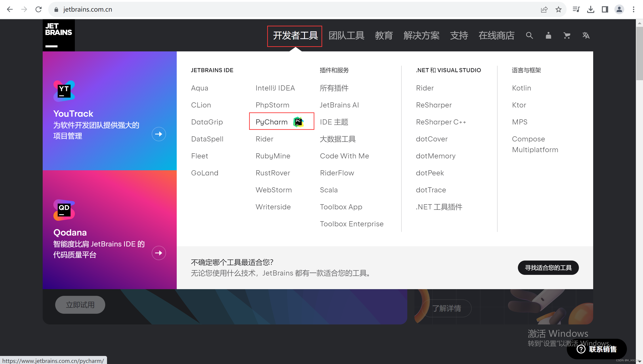Viewport: 643px width, 364px height.
Task: Open the 支持 menu
Action: click(459, 36)
